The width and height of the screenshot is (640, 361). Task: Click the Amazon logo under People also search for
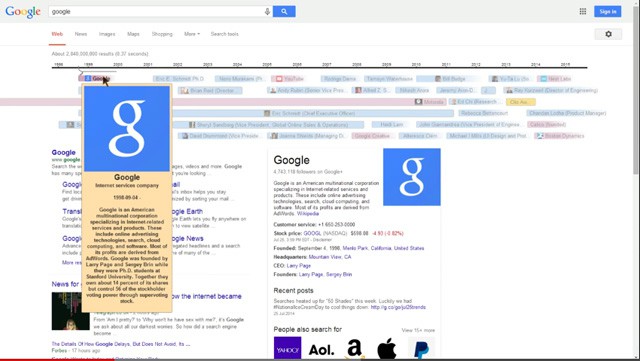pos(354,348)
